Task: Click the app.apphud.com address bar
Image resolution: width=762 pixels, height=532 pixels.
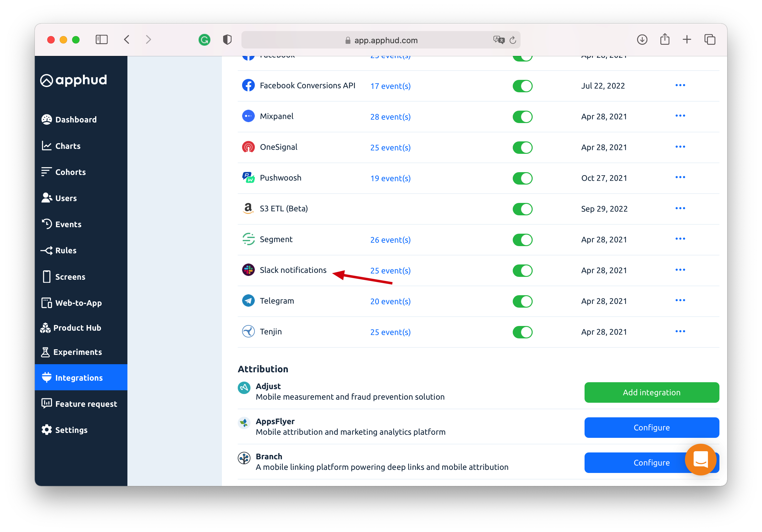Action: (x=385, y=40)
